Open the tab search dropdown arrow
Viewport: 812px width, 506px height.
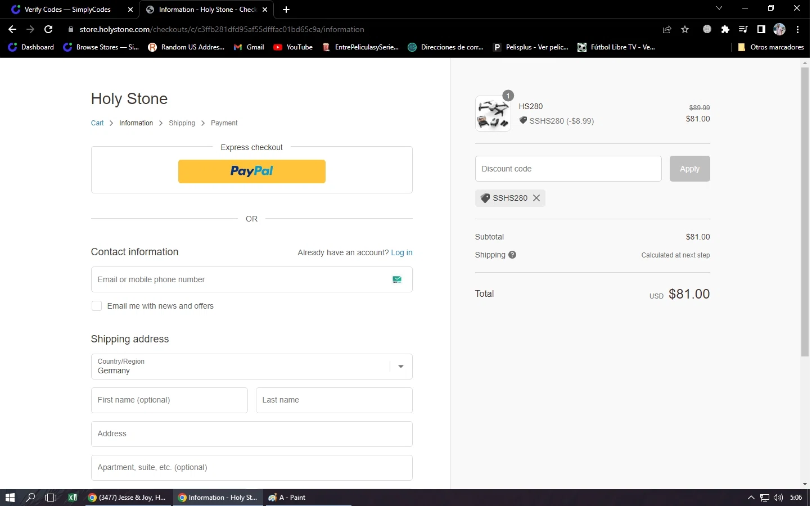click(x=719, y=8)
